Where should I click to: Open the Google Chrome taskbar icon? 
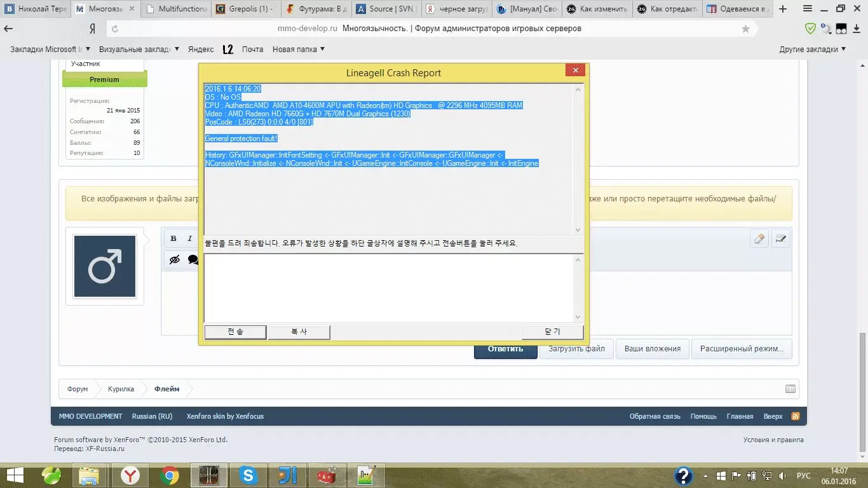click(x=169, y=475)
